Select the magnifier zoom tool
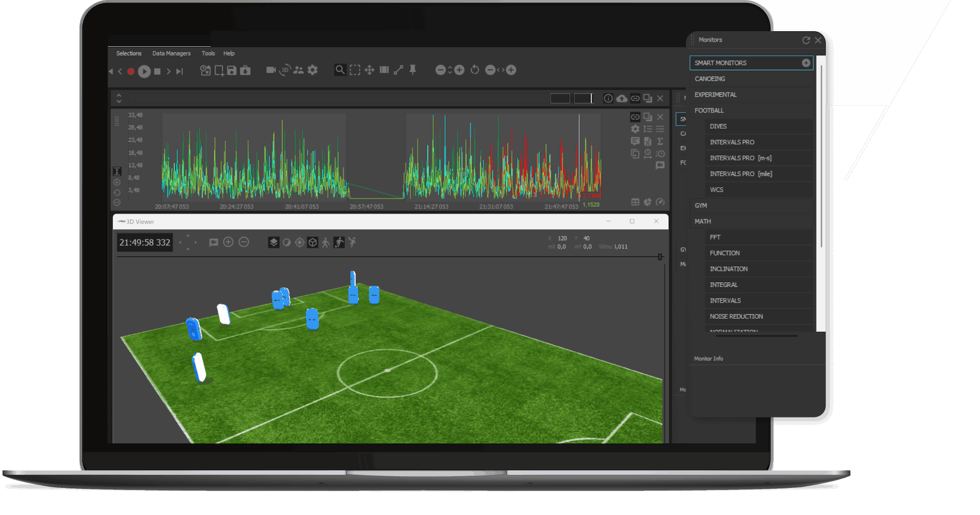Image resolution: width=980 pixels, height=515 pixels. tap(340, 70)
